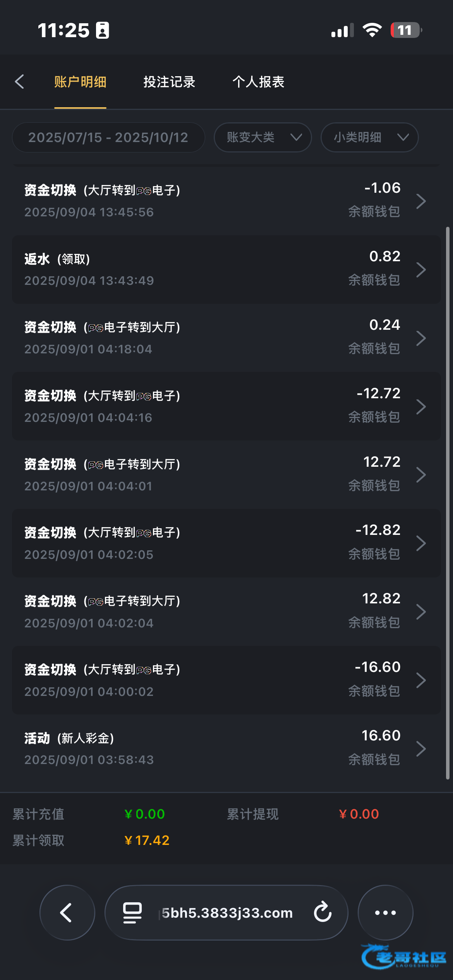Expand the 小类明细 dropdown
The image size is (453, 980).
point(369,137)
